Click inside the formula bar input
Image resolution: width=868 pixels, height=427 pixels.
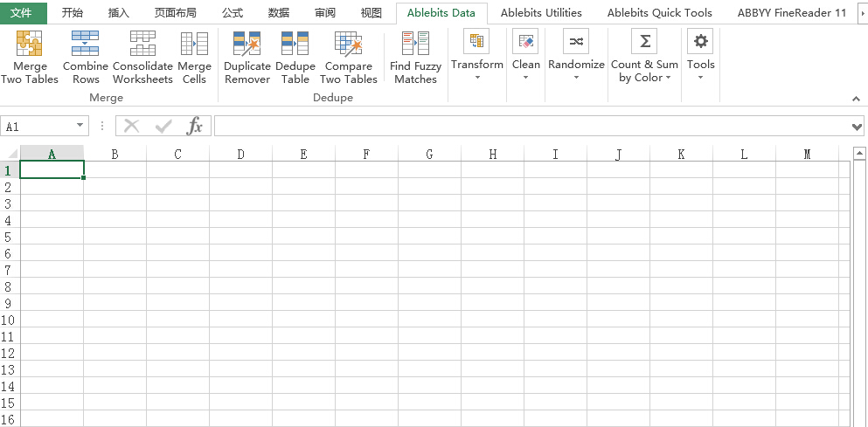[532, 126]
